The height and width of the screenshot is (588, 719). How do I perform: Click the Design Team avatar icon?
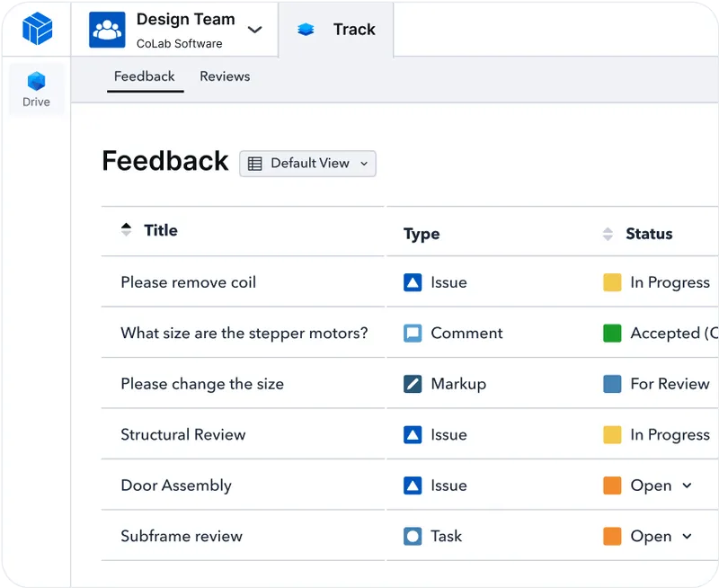coord(105,29)
